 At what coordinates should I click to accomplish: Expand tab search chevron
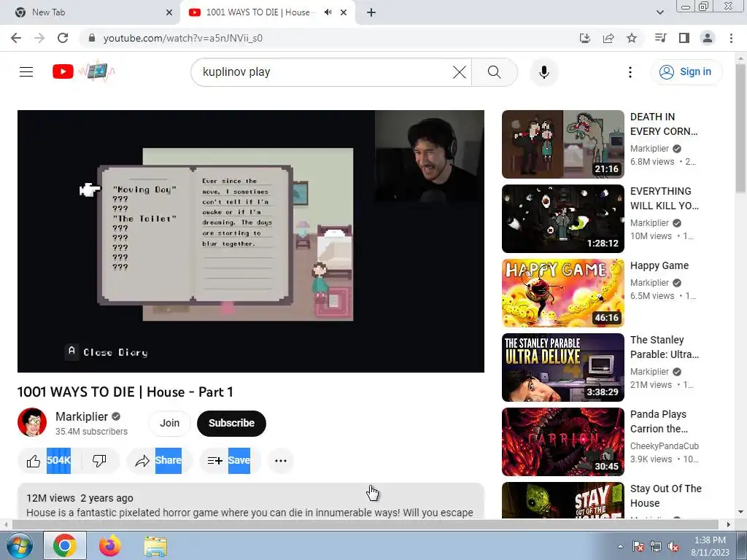[x=659, y=12]
